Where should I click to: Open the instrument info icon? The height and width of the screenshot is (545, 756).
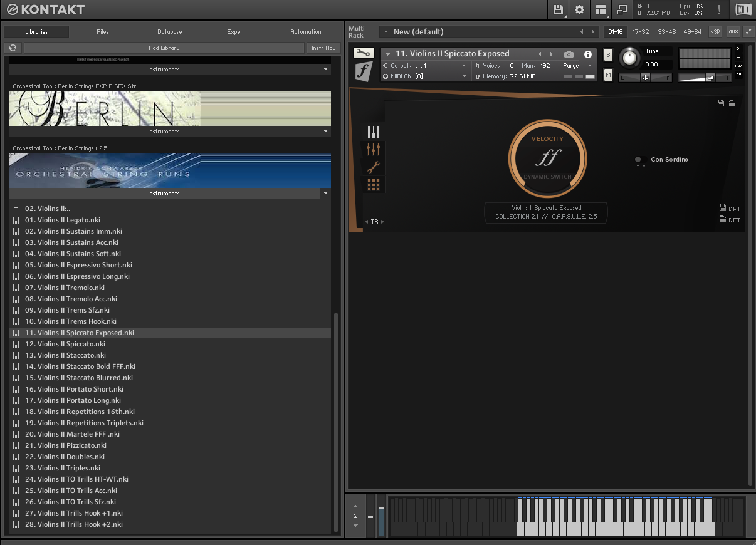pos(588,54)
